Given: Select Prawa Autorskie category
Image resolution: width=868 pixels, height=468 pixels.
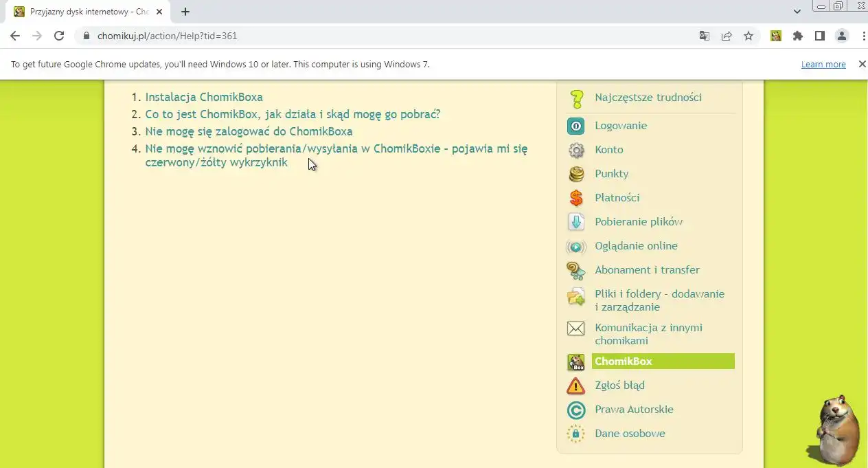Looking at the screenshot, I should pyautogui.click(x=634, y=410).
